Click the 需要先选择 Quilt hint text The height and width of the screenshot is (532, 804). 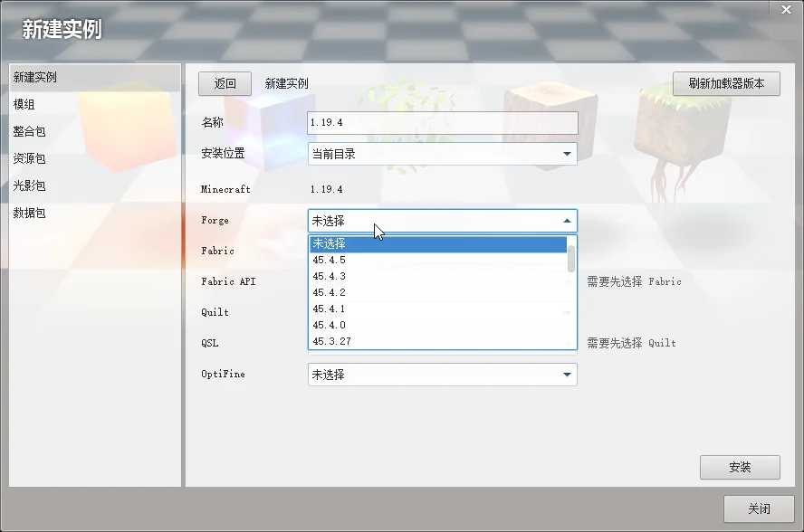(632, 343)
